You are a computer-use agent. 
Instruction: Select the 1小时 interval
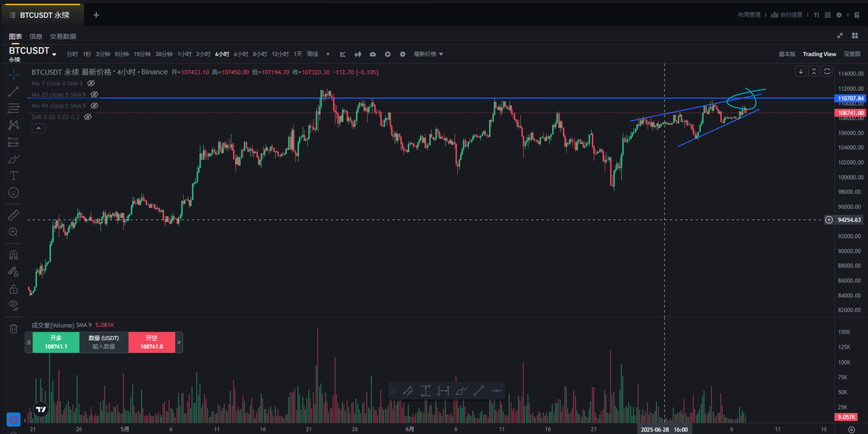[x=184, y=54]
